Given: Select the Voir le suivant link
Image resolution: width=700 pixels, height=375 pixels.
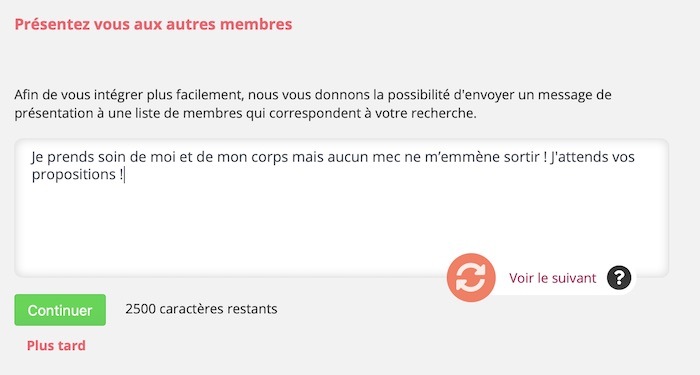Looking at the screenshot, I should (552, 278).
